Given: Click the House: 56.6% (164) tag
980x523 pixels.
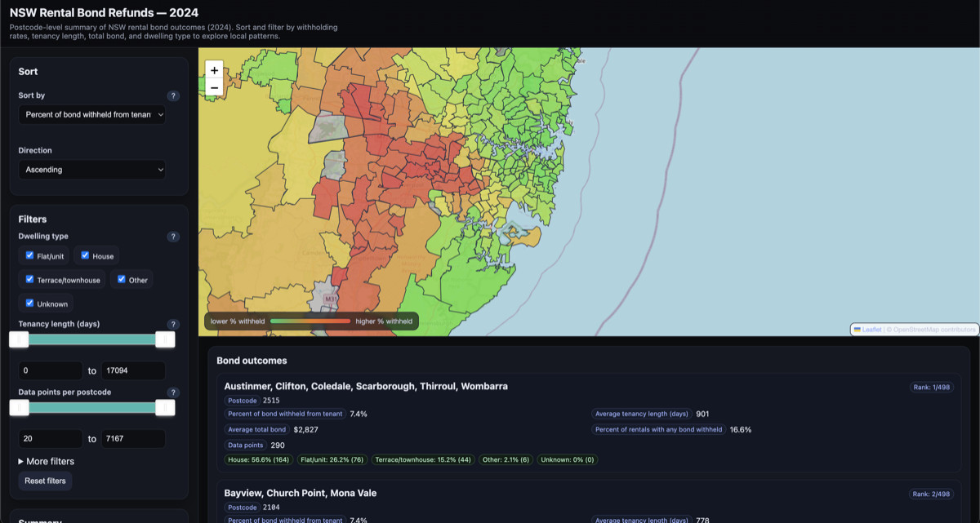Looking at the screenshot, I should pyautogui.click(x=259, y=459).
